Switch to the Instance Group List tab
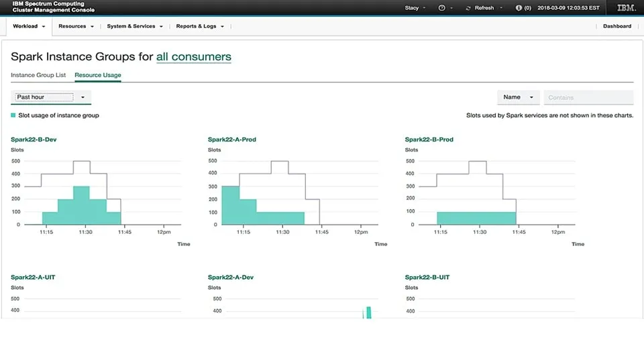The image size is (644, 362). (x=38, y=75)
